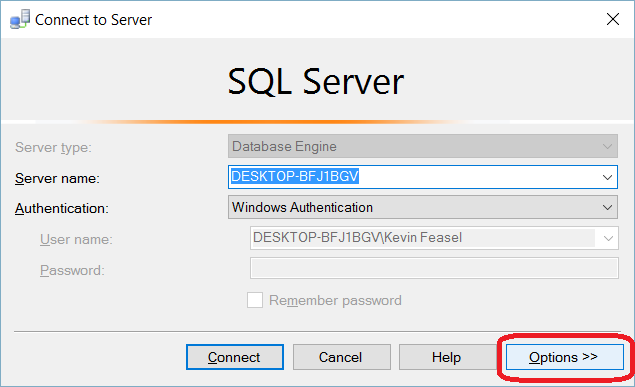Image resolution: width=635 pixels, height=387 pixels.
Task: Expand the Authentication dropdown chevron
Action: pyautogui.click(x=607, y=208)
